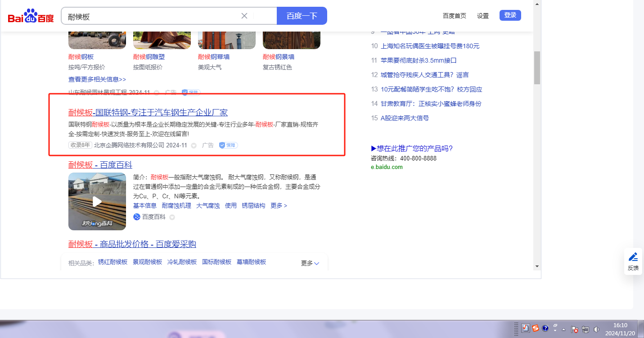Clear the search box with the X icon

pos(244,16)
